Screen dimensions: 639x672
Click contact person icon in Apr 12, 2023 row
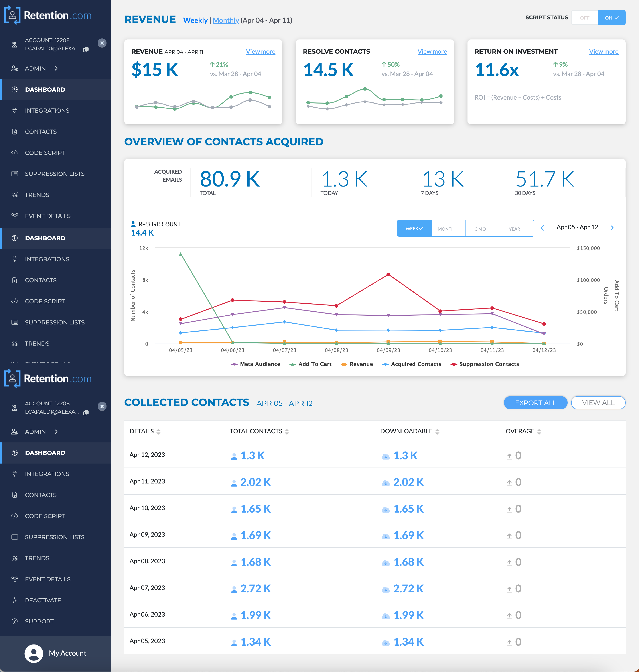234,457
